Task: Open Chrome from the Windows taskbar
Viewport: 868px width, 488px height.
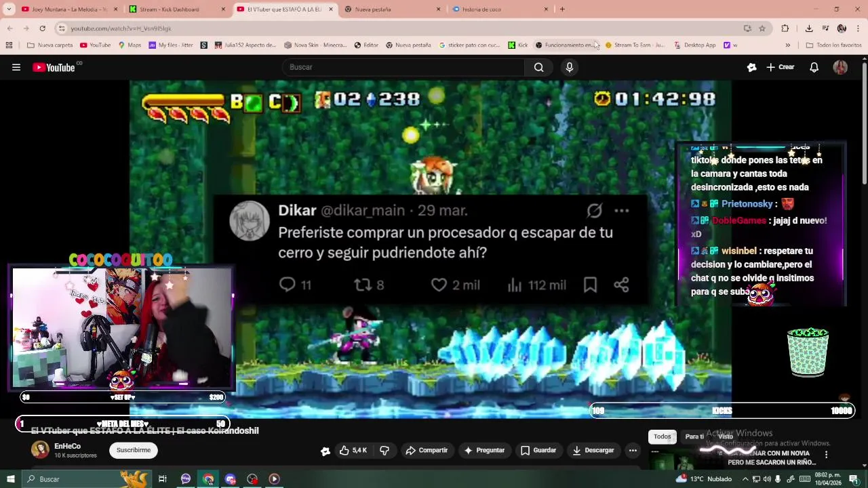Action: pyautogui.click(x=208, y=479)
